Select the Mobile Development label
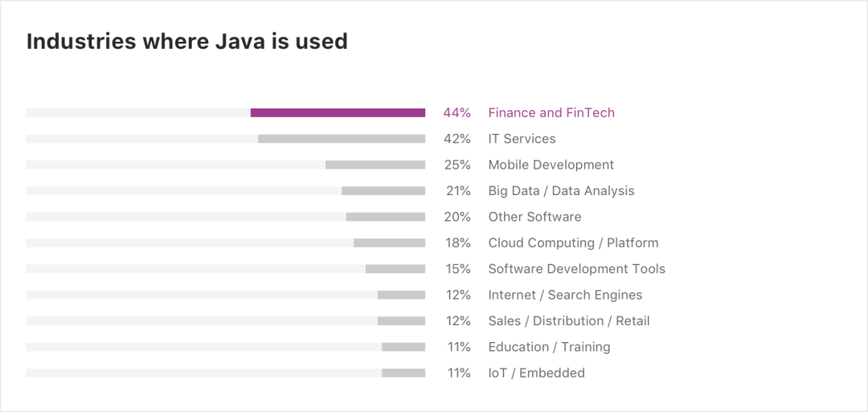This screenshot has height=412, width=868. coord(551,165)
